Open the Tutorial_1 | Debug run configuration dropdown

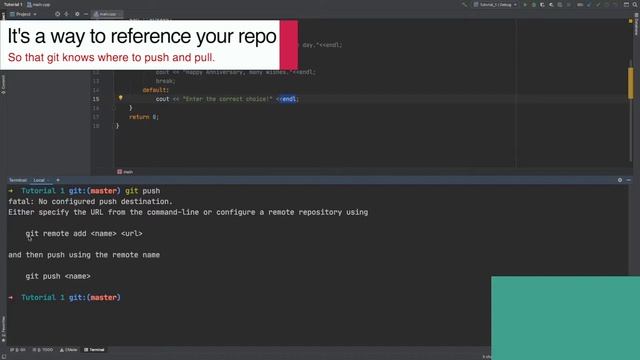(495, 4)
